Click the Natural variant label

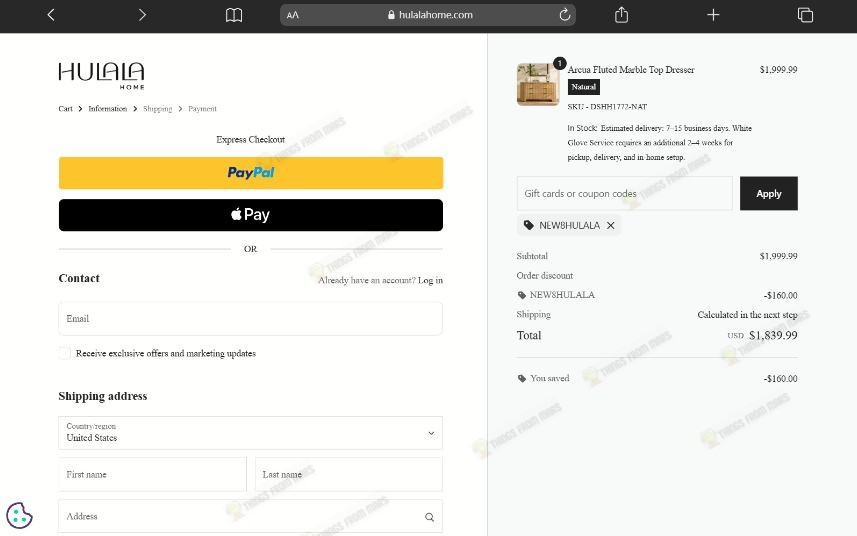[x=584, y=87]
